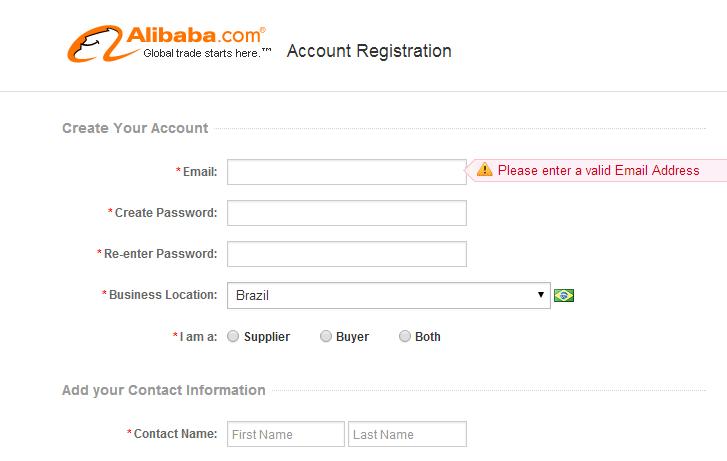Image resolution: width=727 pixels, height=461 pixels.
Task: Click the Create Password field
Action: 346,213
